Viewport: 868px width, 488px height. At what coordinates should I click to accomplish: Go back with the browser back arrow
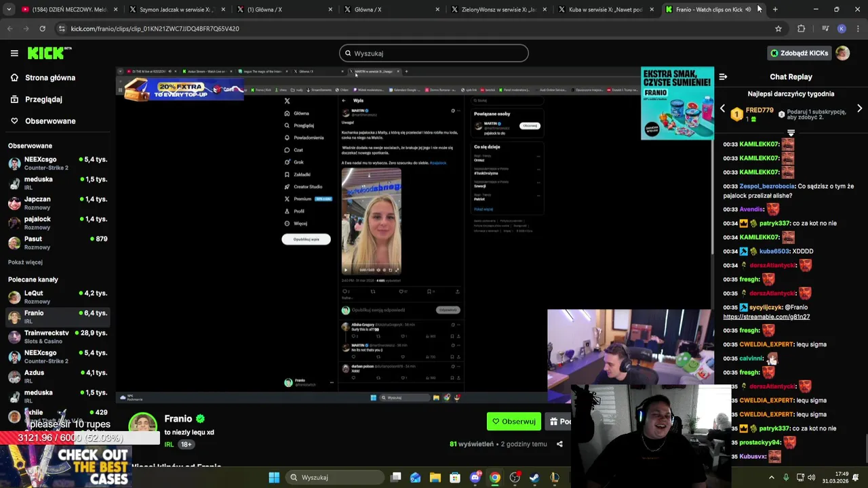click(x=9, y=28)
